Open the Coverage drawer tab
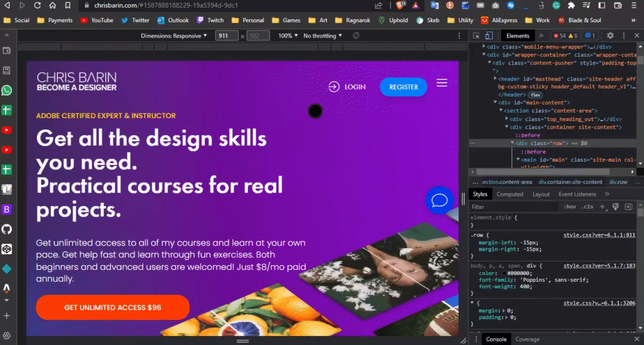The image size is (644, 345). tap(527, 339)
